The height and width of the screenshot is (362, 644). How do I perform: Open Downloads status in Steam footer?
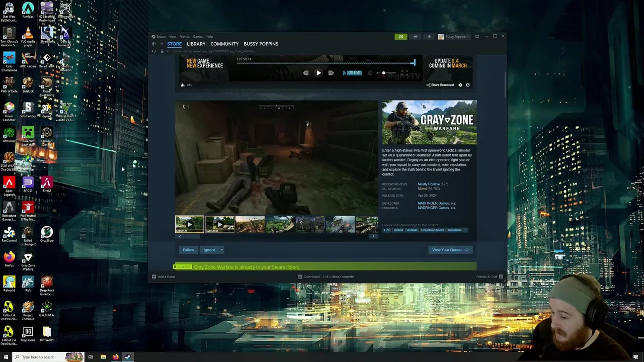(326, 277)
